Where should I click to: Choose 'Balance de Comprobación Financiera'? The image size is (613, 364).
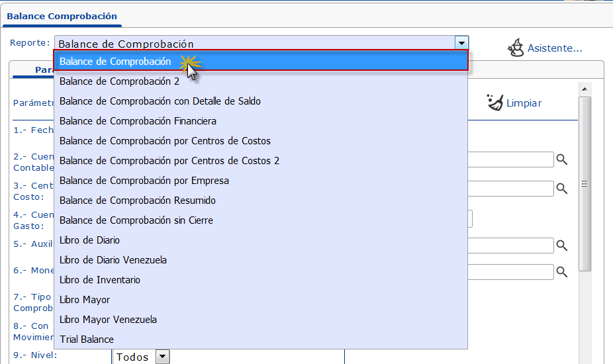point(261,121)
